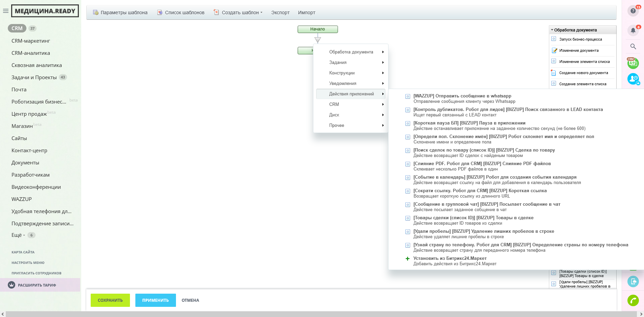This screenshot has height=317, width=644.
Task: Click the Параметры шаблона gear icon
Action: pos(95,13)
